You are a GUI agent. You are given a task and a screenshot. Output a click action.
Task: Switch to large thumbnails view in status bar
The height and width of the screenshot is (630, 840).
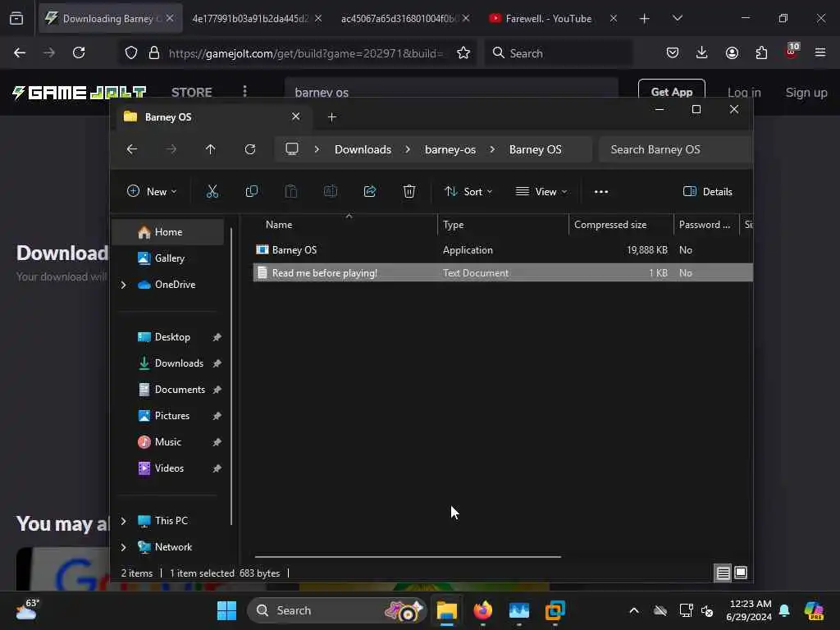pyautogui.click(x=741, y=573)
